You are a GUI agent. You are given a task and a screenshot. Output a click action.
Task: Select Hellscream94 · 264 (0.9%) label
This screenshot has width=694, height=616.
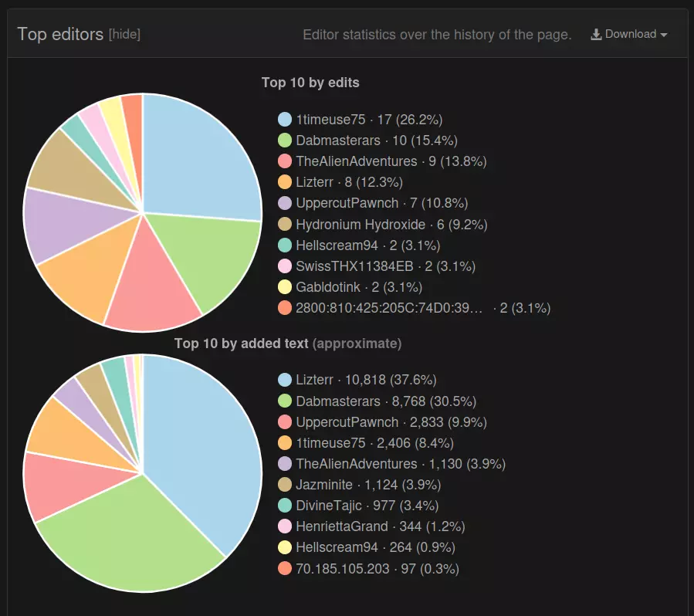[375, 547]
